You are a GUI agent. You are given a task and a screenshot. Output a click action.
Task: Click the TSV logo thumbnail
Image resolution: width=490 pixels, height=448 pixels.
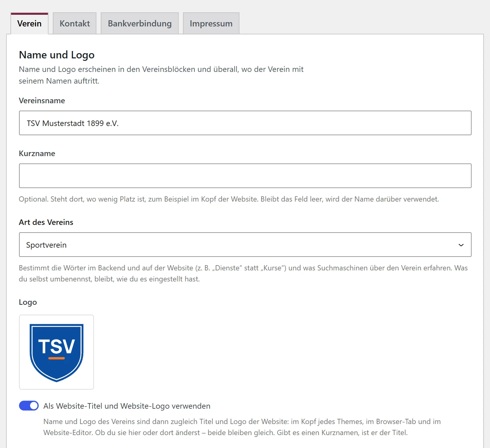(x=56, y=352)
